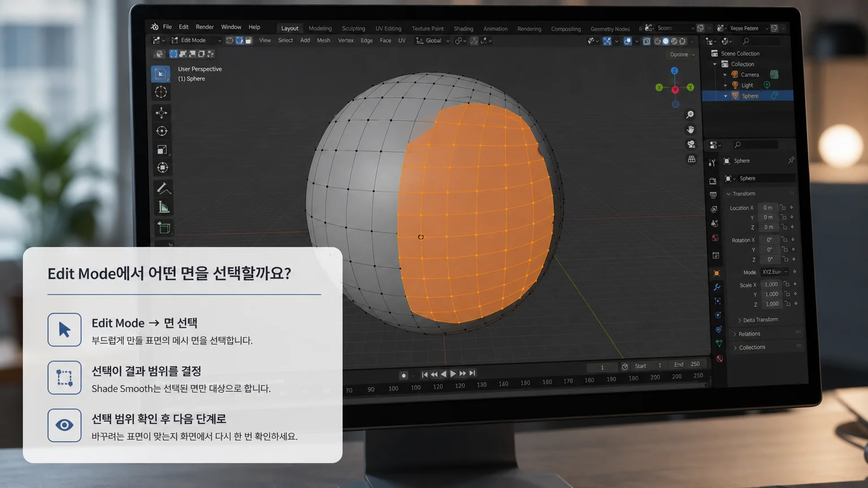Screen dimensions: 868x488
Task: Click the Scale X value field
Action: [x=771, y=285]
